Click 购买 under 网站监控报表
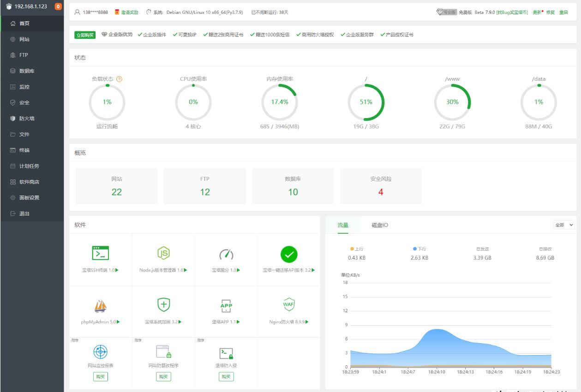The width and height of the screenshot is (581, 392). click(x=101, y=376)
